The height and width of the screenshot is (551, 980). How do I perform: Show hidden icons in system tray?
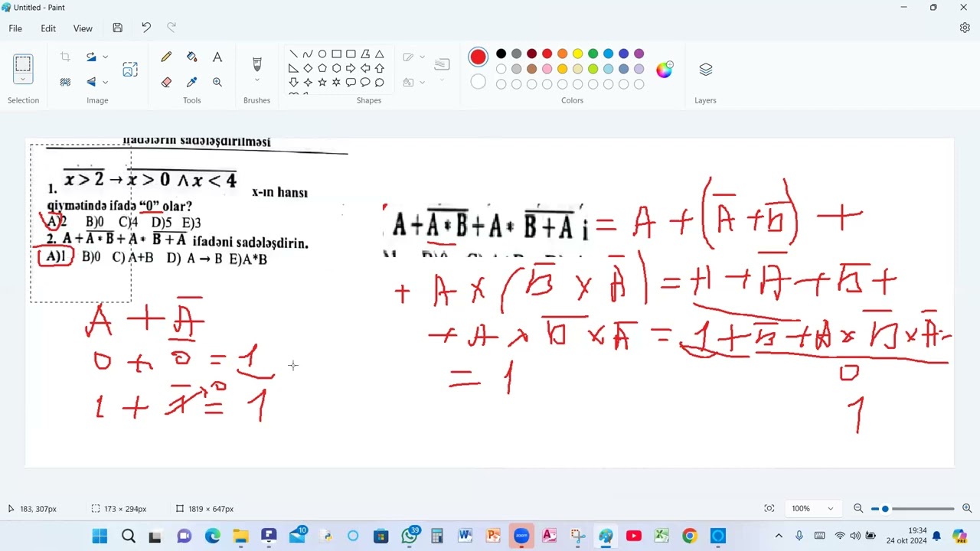(779, 536)
